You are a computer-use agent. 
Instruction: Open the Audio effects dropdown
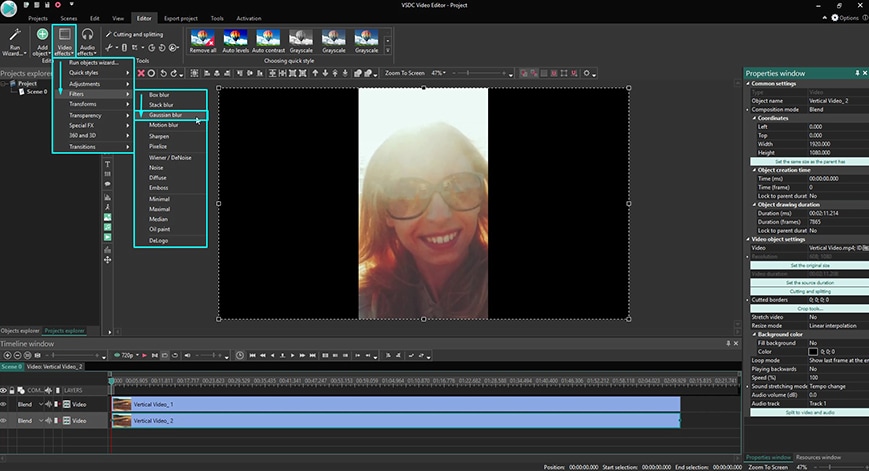pos(87,42)
